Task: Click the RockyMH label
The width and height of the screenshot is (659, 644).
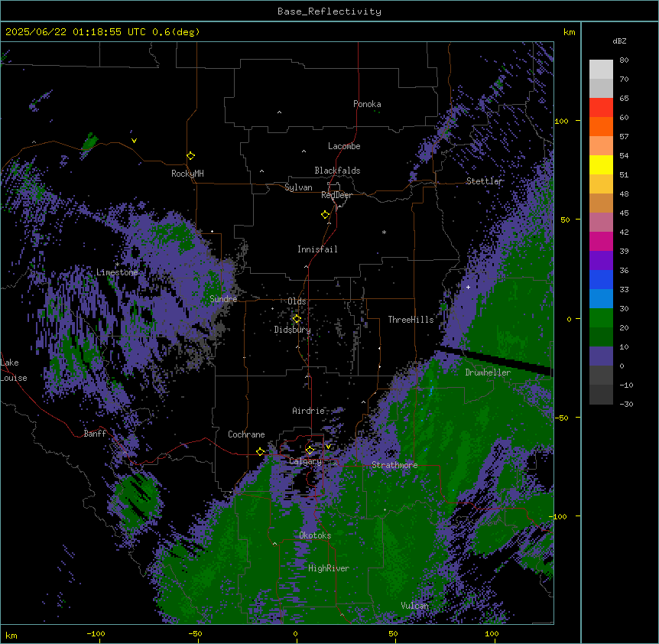Action: (187, 174)
